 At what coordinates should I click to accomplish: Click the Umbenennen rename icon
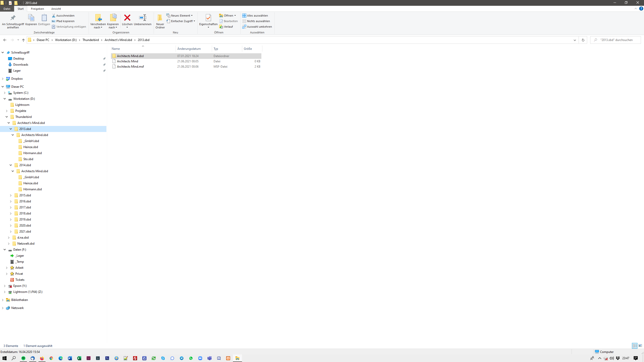(142, 18)
